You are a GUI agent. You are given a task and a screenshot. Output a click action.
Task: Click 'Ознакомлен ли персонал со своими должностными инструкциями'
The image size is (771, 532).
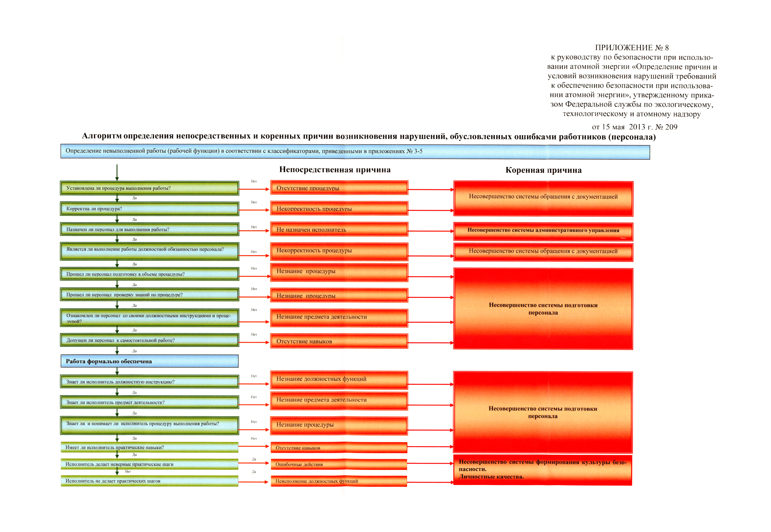149,318
